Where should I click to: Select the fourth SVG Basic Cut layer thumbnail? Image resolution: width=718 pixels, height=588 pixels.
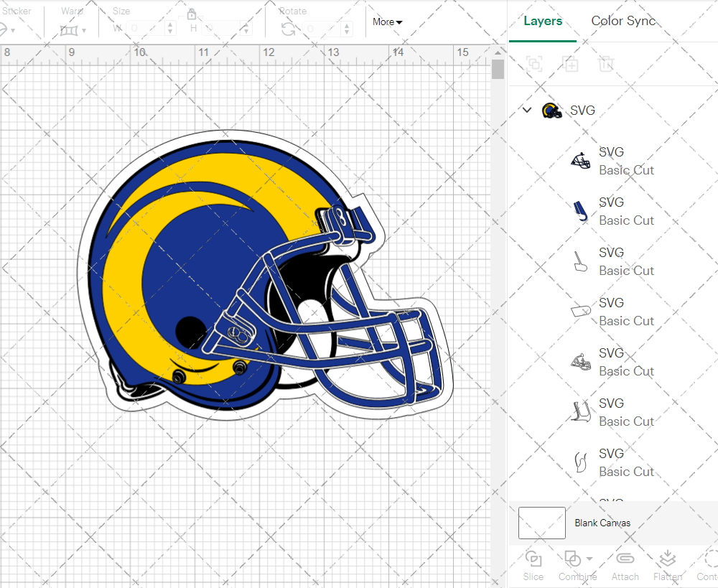pyautogui.click(x=581, y=311)
